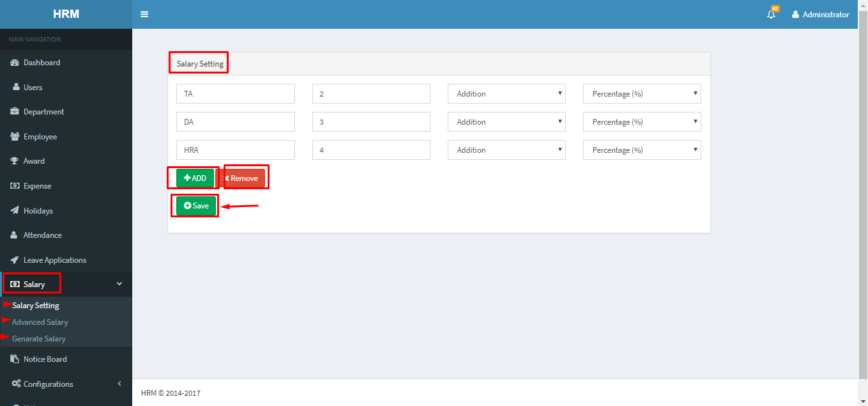Open the Award menu item

click(x=66, y=161)
